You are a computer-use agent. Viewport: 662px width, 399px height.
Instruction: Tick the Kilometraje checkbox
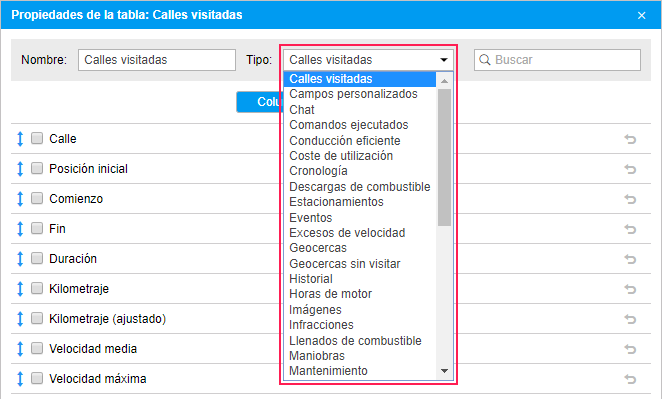(37, 288)
